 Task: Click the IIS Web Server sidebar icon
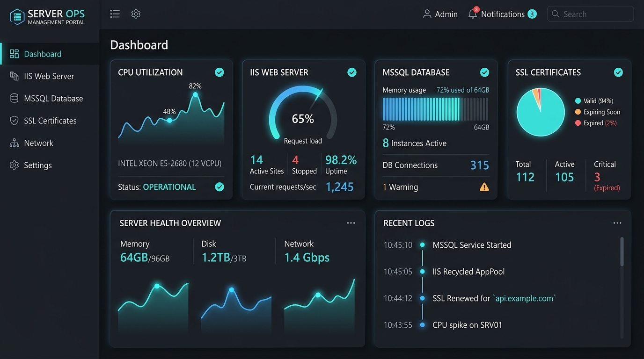pos(15,76)
